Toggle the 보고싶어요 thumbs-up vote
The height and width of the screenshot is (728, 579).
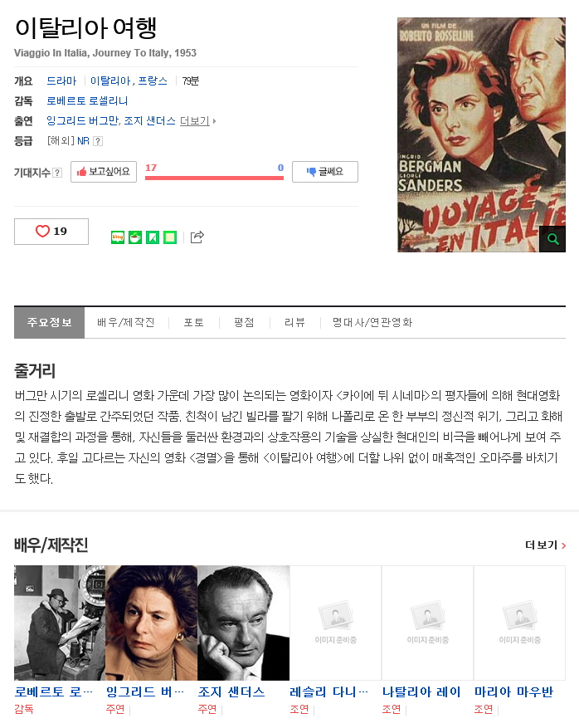click(x=104, y=172)
